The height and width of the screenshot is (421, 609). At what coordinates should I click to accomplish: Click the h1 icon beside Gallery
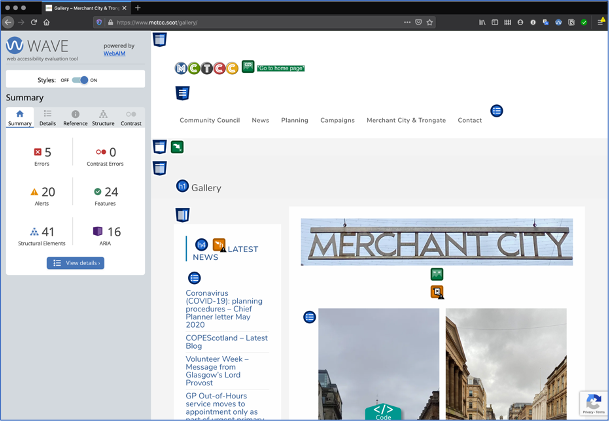[x=182, y=186]
